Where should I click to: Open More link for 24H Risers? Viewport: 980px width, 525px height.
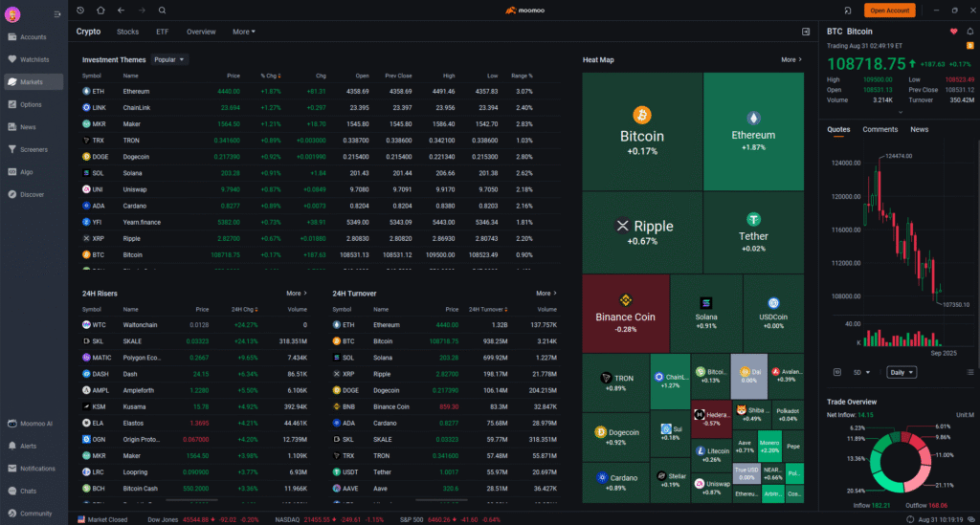(297, 294)
